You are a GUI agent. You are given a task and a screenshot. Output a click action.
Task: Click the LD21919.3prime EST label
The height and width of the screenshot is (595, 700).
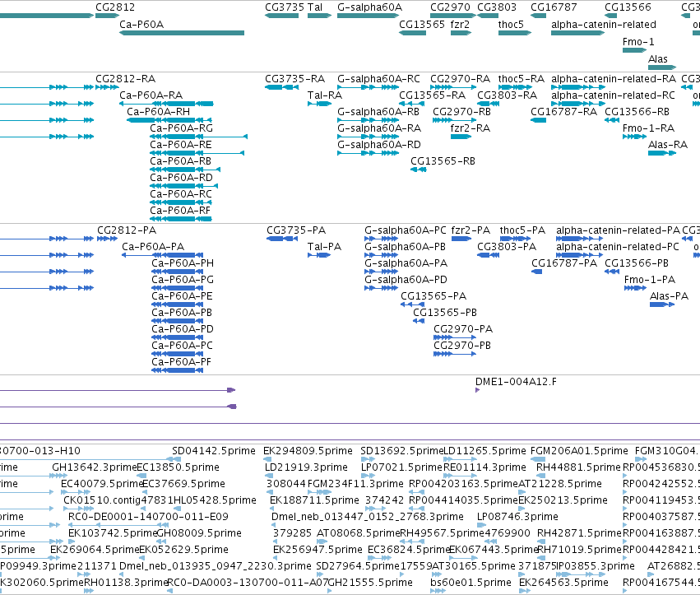tap(306, 467)
